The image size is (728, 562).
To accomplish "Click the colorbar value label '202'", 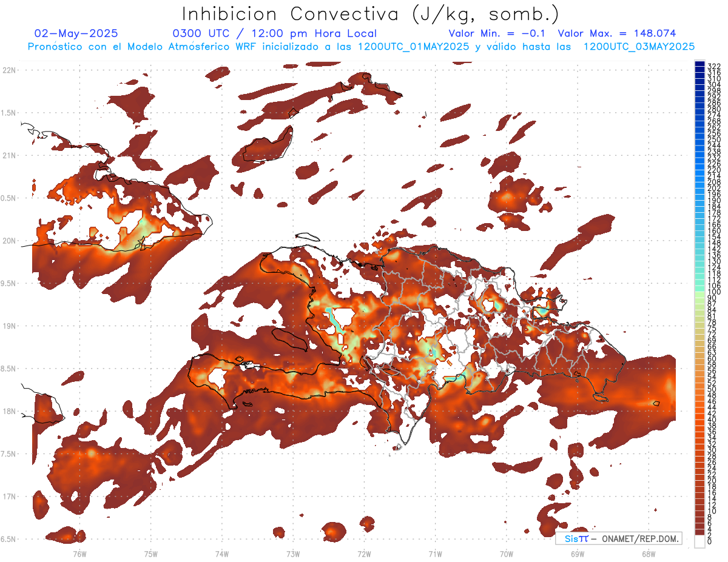I will [x=713, y=188].
